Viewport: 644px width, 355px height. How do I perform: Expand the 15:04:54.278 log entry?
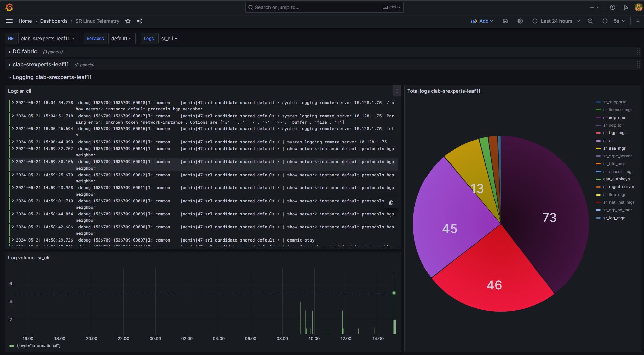click(x=13, y=102)
